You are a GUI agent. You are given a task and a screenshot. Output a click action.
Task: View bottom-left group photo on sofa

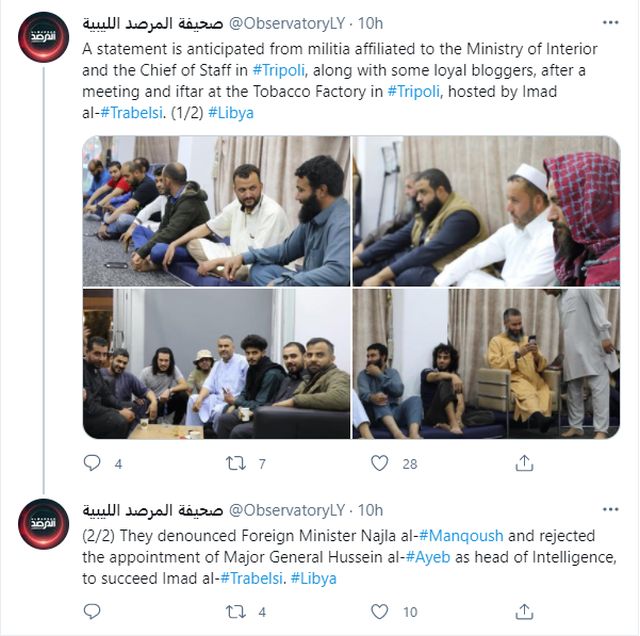coord(216,364)
